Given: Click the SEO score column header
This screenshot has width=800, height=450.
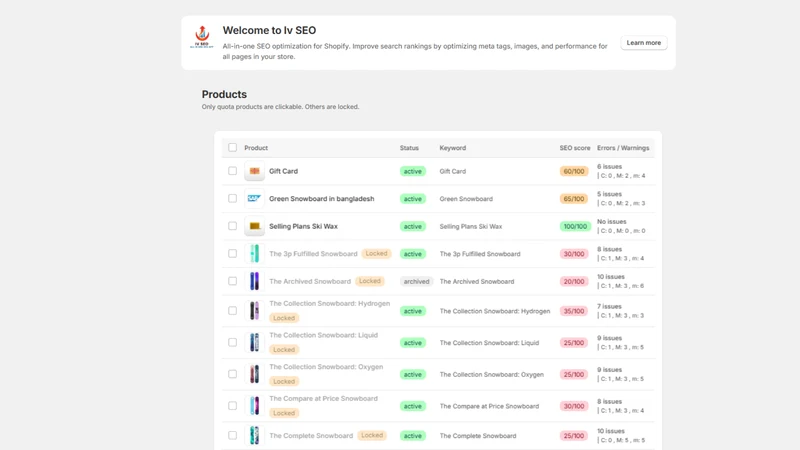Looking at the screenshot, I should 574,148.
